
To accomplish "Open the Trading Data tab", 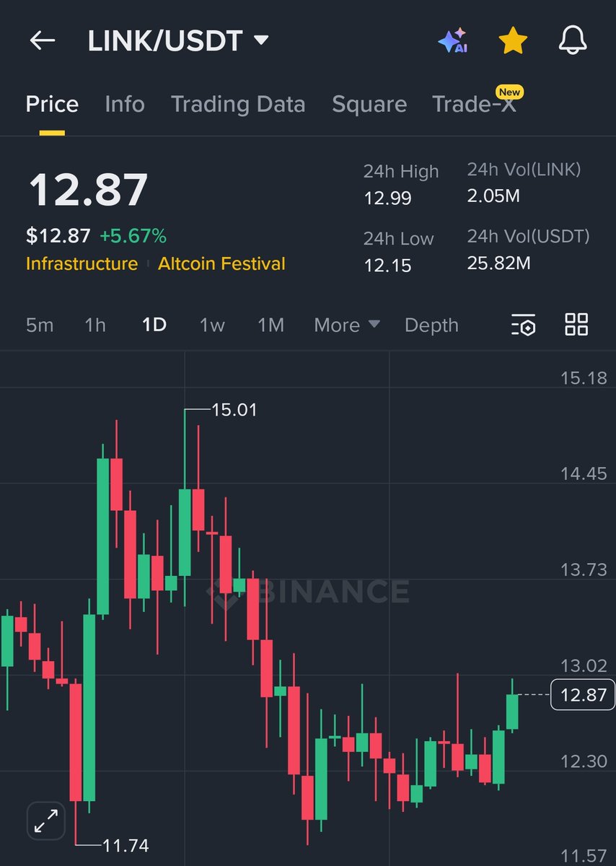I will [x=238, y=104].
